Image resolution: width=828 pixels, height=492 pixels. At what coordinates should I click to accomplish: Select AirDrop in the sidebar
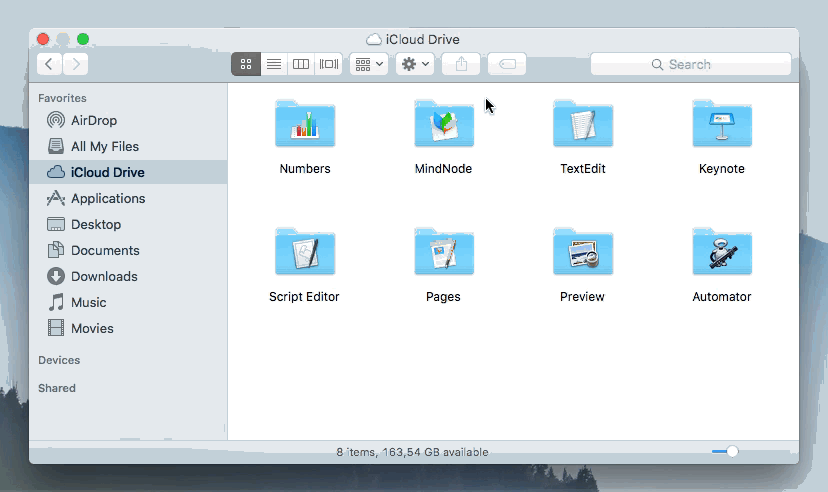pos(128,120)
